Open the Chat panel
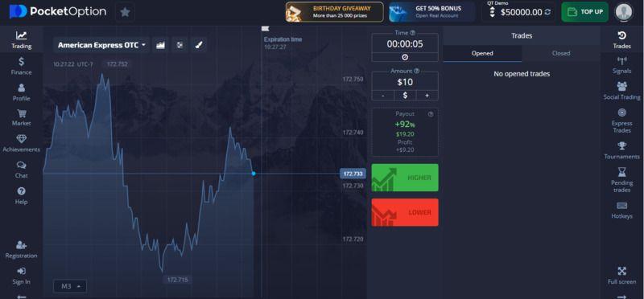Image resolution: width=644 pixels, height=299 pixels. [x=22, y=170]
